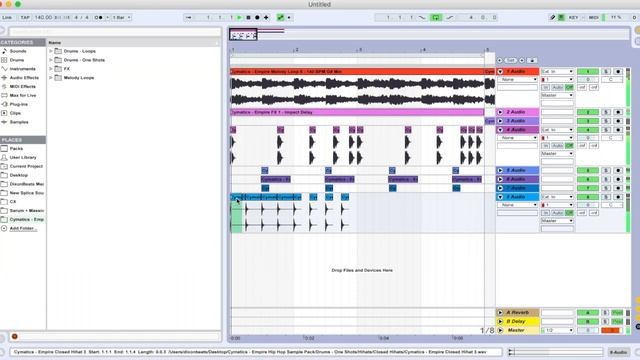Toggle track 1 activator green button
The width and height of the screenshot is (640, 360).
pos(588,71)
